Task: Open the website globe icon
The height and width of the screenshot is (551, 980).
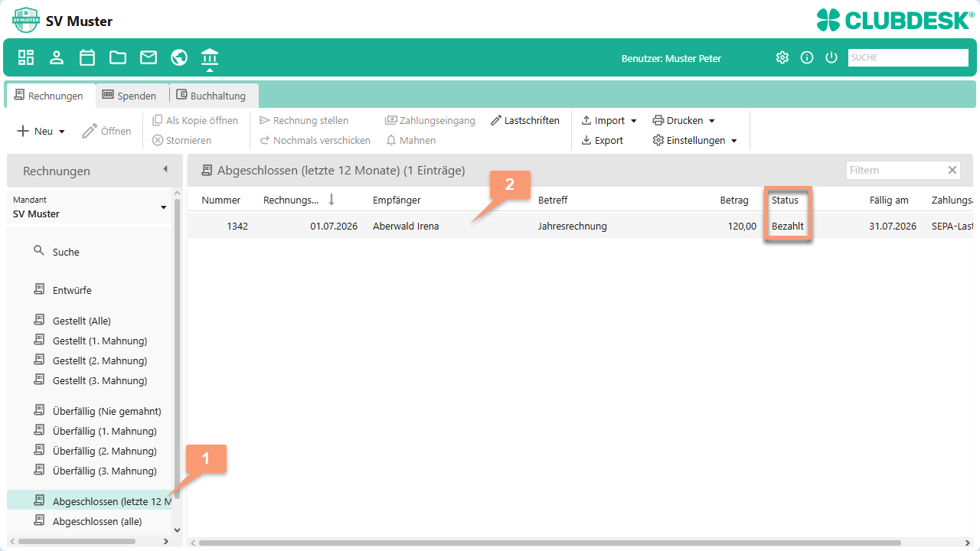Action: click(179, 57)
